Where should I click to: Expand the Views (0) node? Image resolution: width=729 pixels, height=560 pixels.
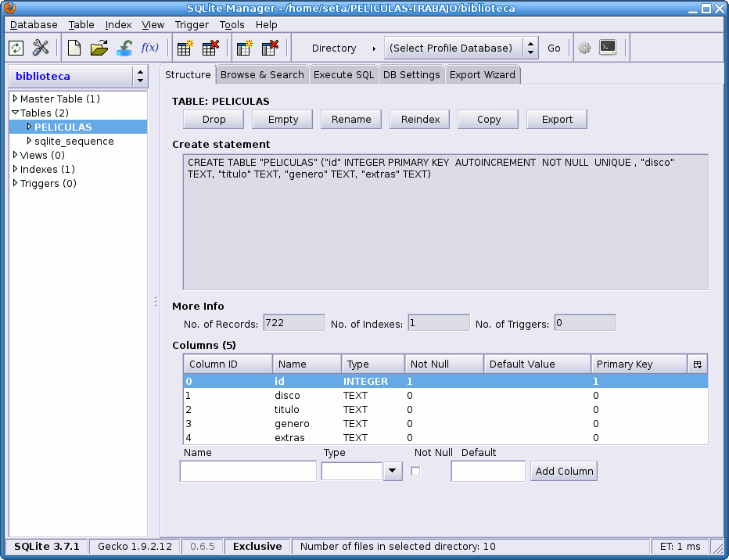pyautogui.click(x=16, y=155)
